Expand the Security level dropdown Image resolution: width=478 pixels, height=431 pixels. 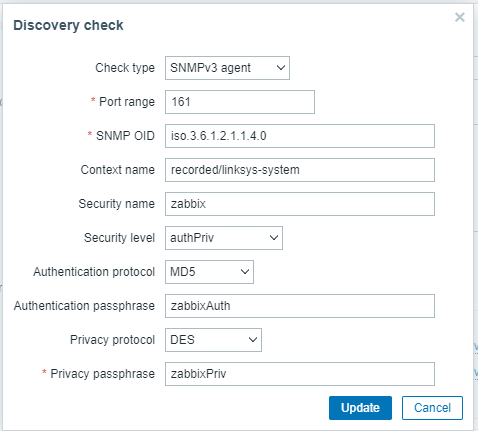(x=224, y=238)
